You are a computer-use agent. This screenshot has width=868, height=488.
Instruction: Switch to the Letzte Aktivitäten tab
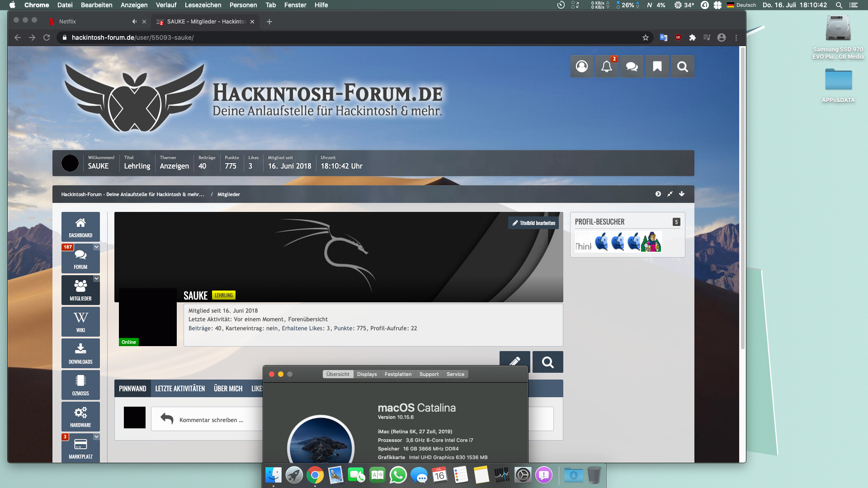tap(180, 389)
